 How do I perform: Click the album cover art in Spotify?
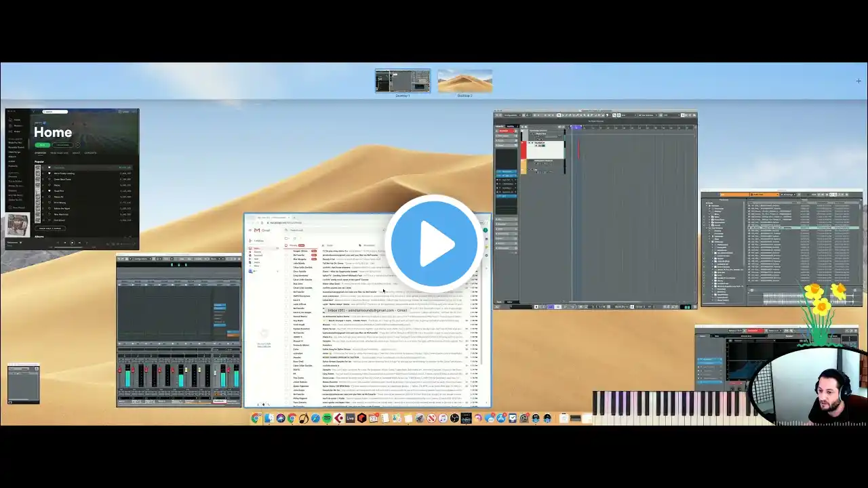(x=18, y=225)
